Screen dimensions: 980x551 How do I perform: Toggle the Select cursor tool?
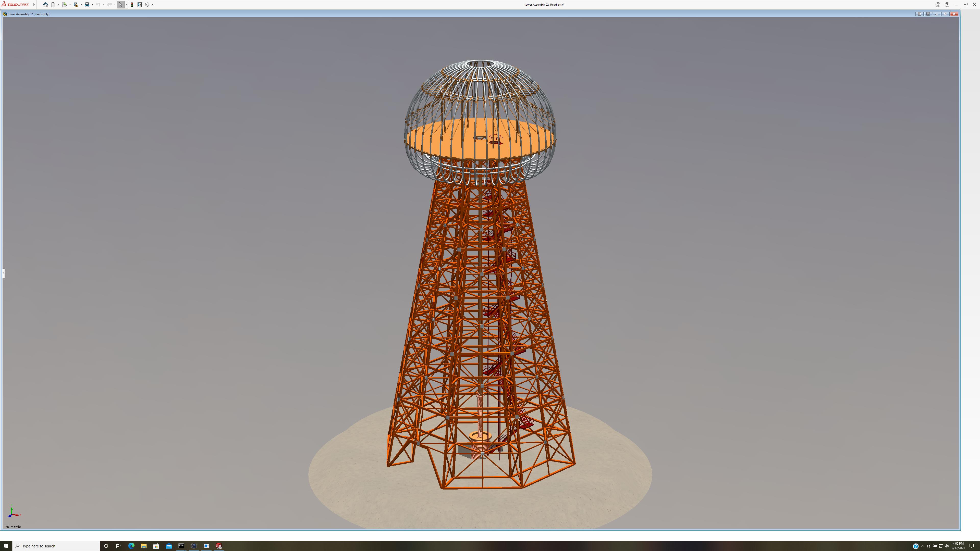tap(121, 5)
